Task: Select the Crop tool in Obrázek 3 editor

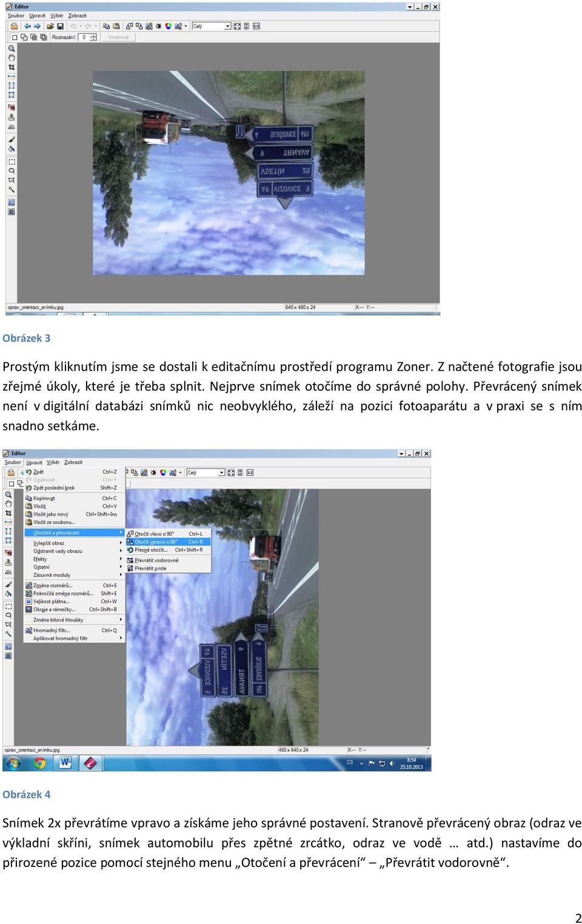Action: point(12,67)
